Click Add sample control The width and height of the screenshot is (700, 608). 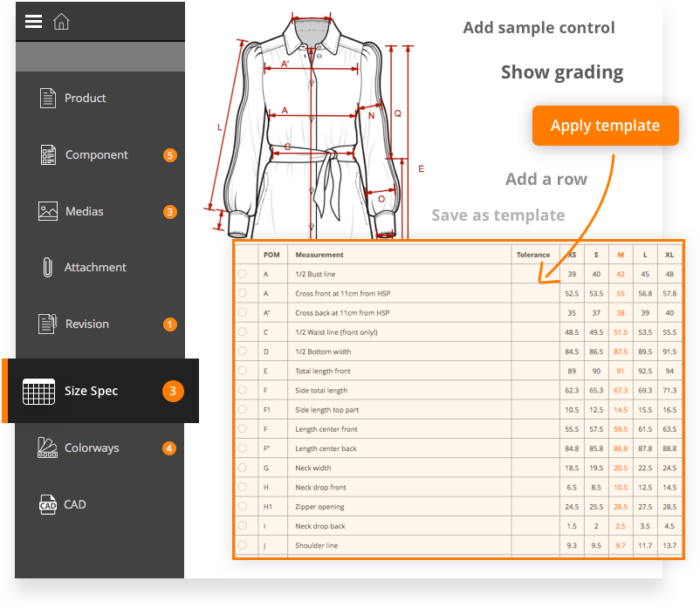point(539,28)
